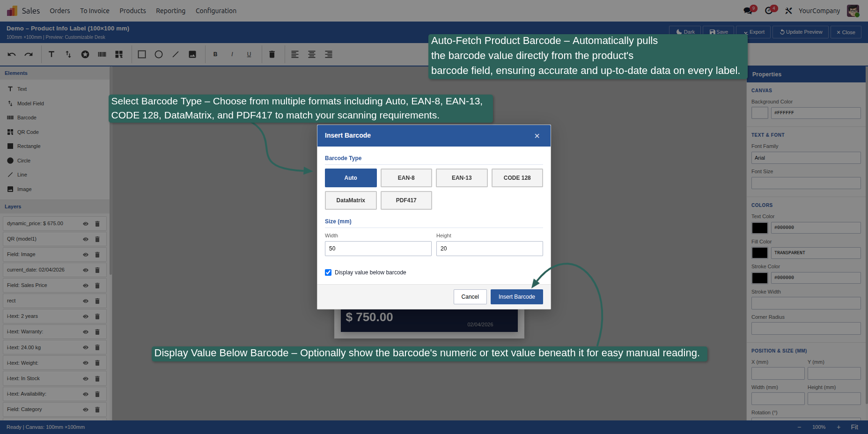Select the Model Field tool in toolbar
Image resolution: width=868 pixels, height=434 pixels.
(x=68, y=54)
